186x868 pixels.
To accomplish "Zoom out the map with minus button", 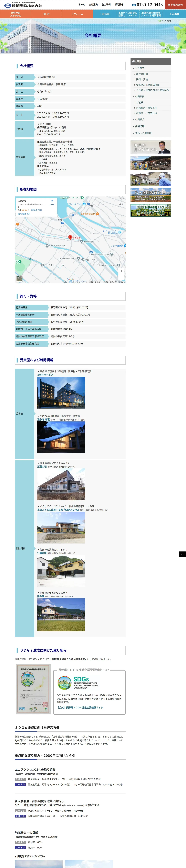I will click(x=121, y=277).
